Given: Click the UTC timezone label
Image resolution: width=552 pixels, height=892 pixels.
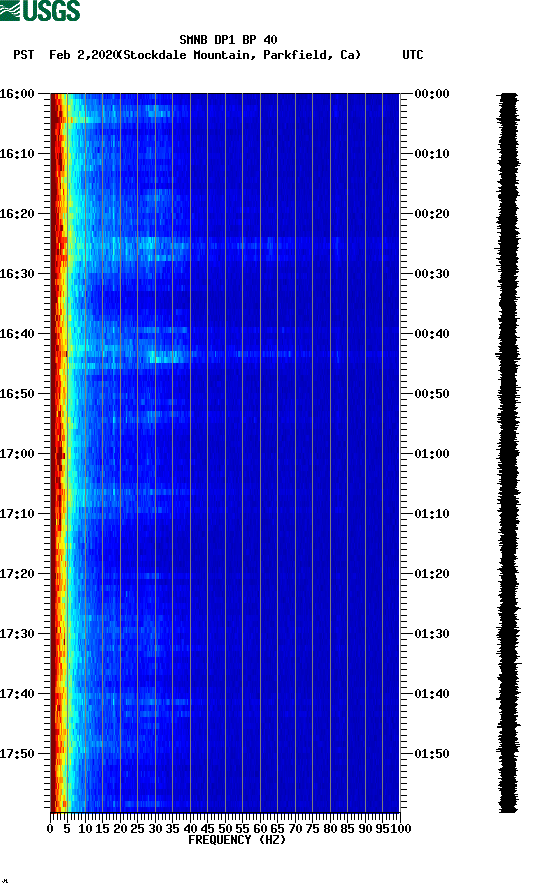Looking at the screenshot, I should 413,55.
